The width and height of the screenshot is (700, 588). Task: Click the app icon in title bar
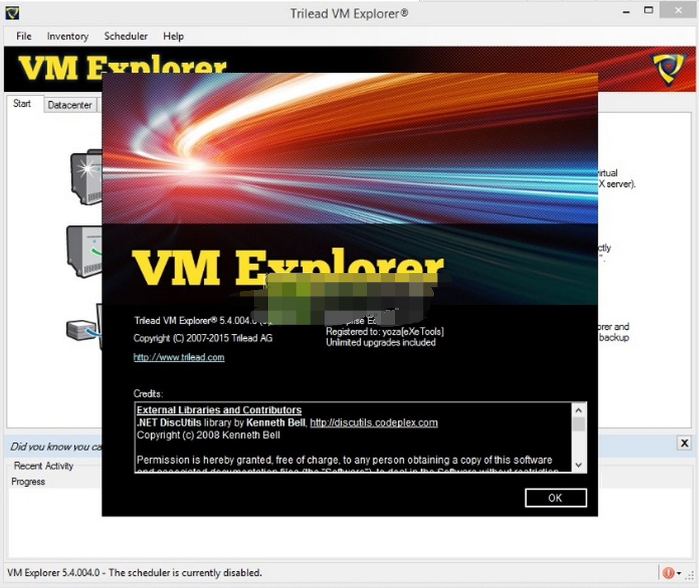coord(12,13)
